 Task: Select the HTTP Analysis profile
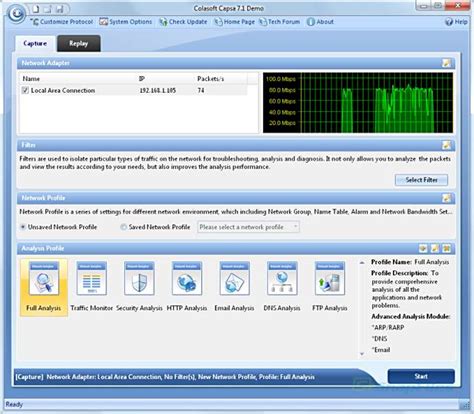pyautogui.click(x=187, y=287)
